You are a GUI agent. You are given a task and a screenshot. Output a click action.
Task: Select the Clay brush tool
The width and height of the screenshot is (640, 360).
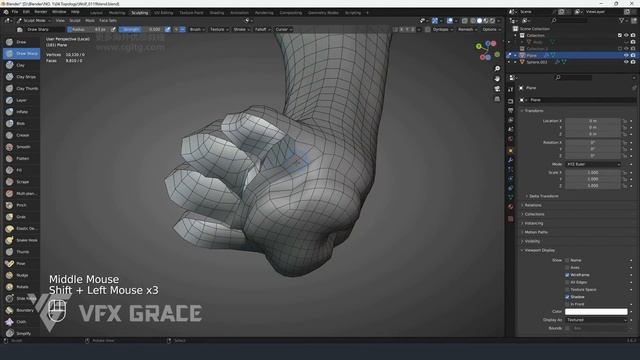pyautogui.click(x=21, y=65)
